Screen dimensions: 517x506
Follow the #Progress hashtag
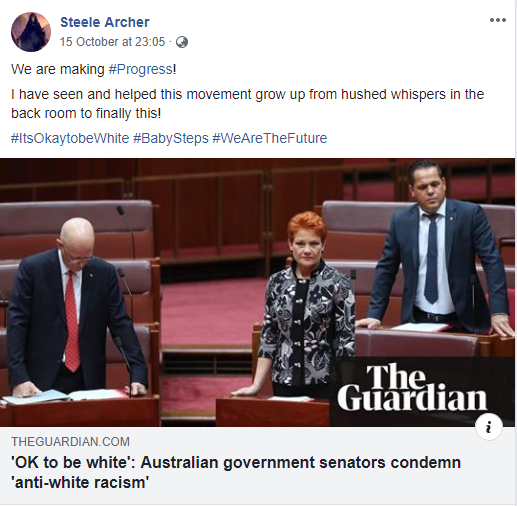[140, 69]
